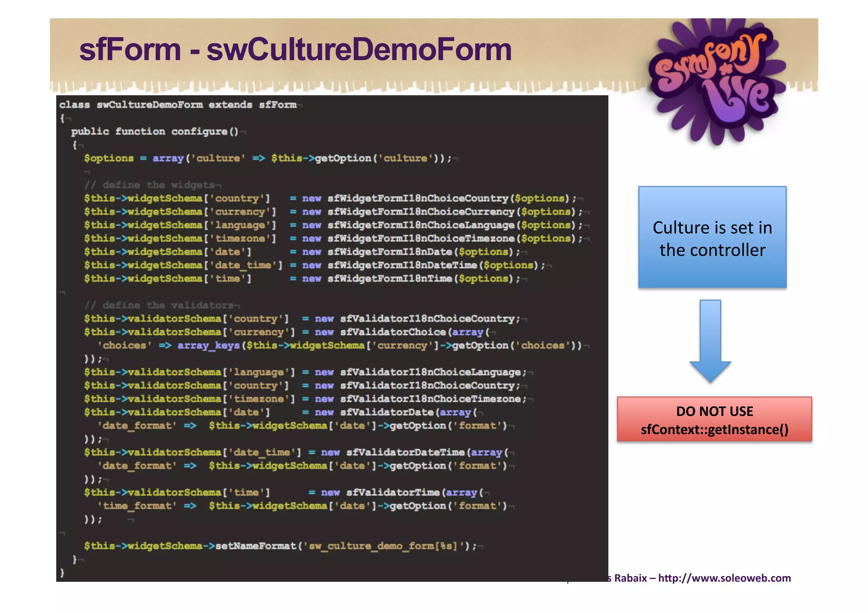Click the sfValidatorChoice(array( line

pos(287,332)
